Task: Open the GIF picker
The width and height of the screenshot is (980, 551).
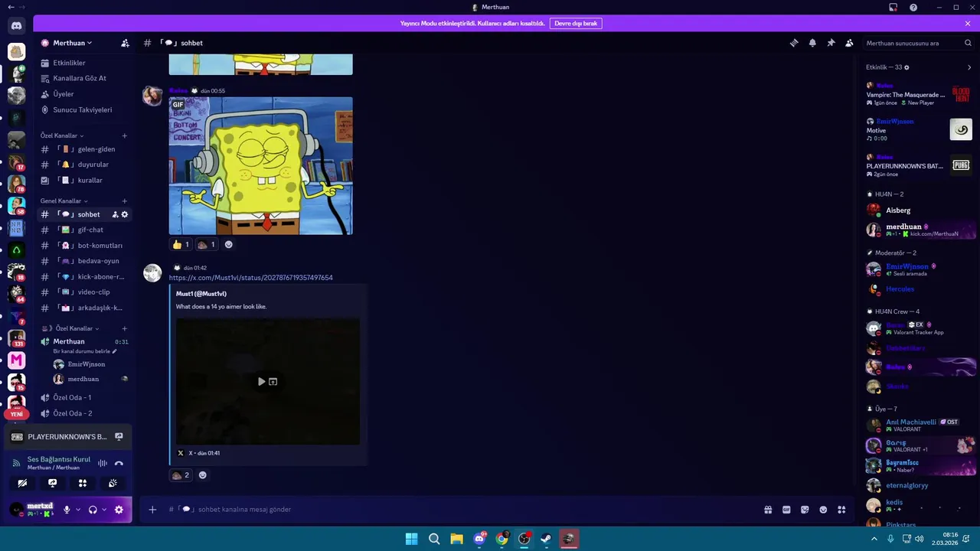Action: pos(786,510)
